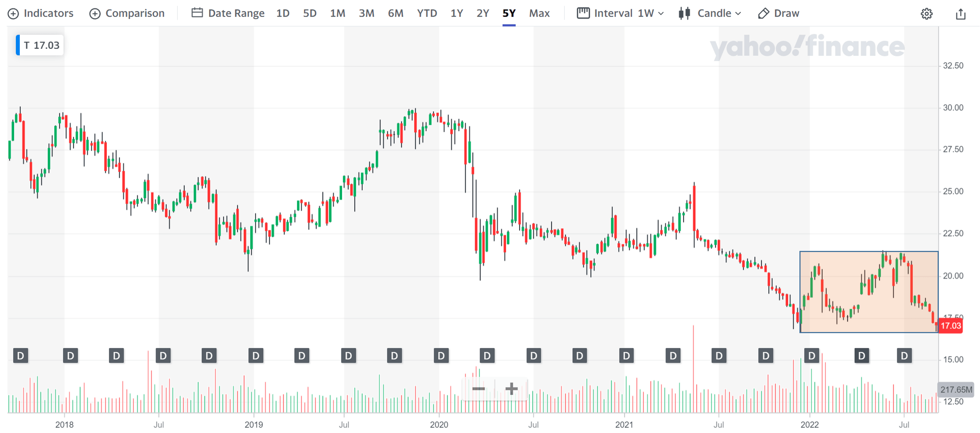Select the Max date range

(x=539, y=13)
